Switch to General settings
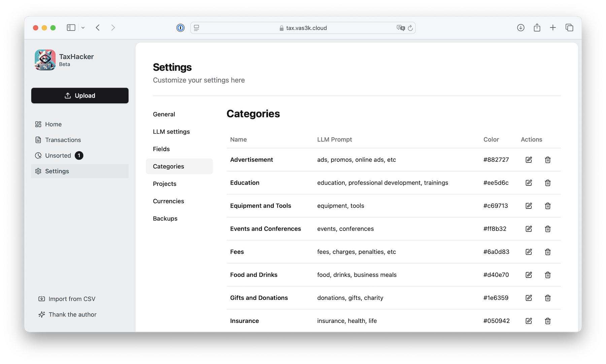 pos(179,114)
